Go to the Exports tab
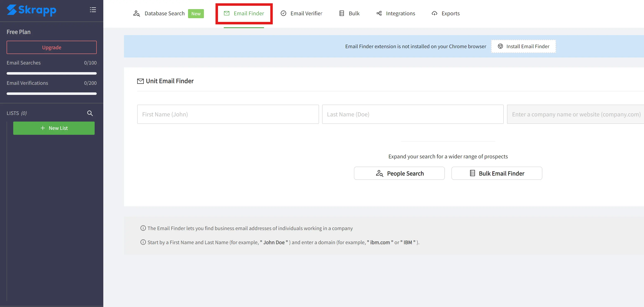Screen dimensions: 644x307 pos(450,13)
